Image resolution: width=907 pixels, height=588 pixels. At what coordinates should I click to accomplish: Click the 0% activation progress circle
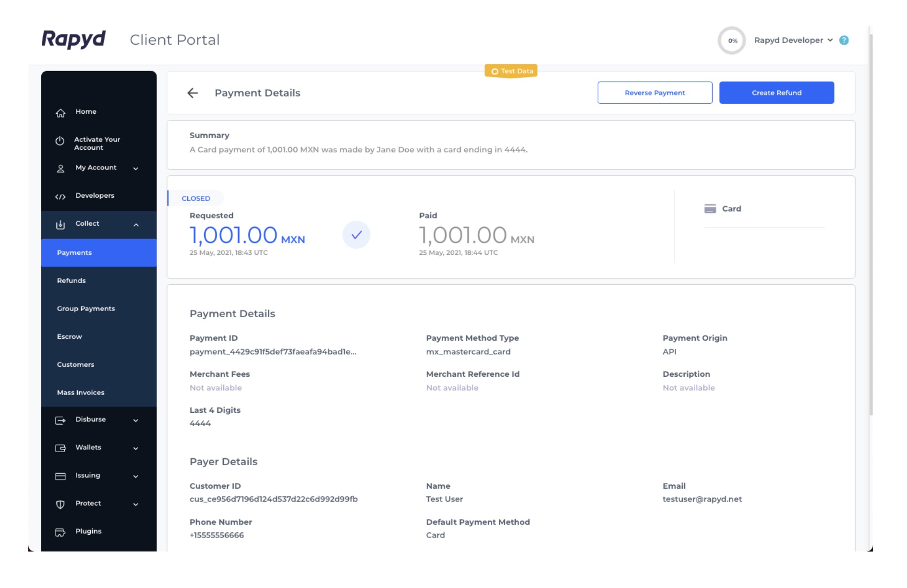[732, 41]
